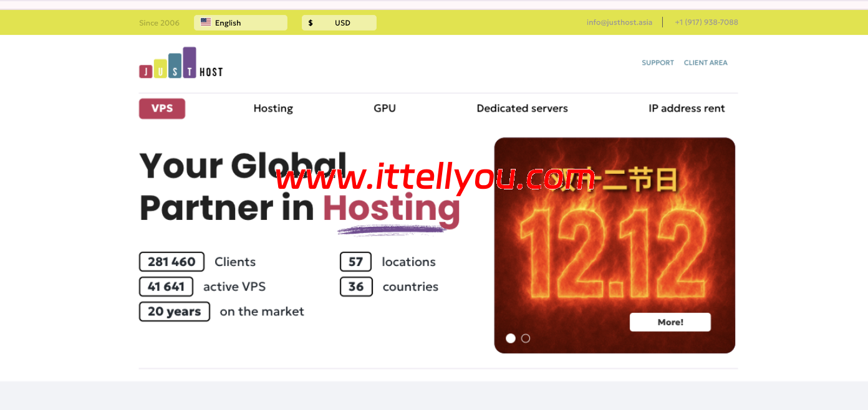Viewport: 868px width, 410px height.
Task: Go to Client Area
Action: point(705,63)
